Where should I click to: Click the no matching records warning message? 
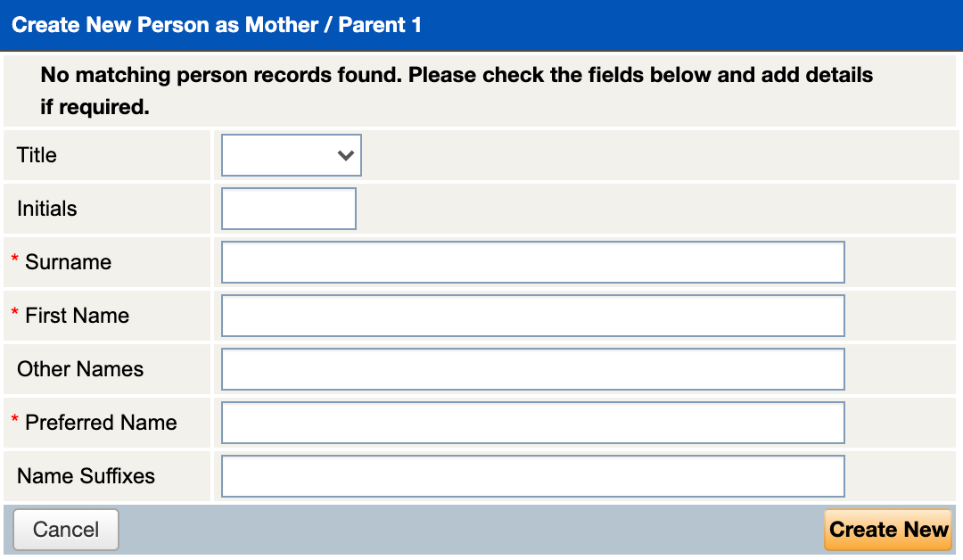[455, 89]
